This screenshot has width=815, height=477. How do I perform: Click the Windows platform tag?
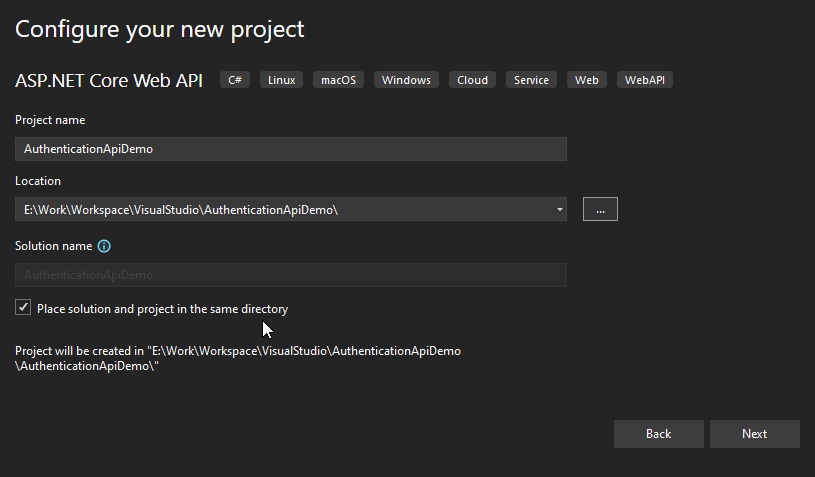[x=406, y=80]
